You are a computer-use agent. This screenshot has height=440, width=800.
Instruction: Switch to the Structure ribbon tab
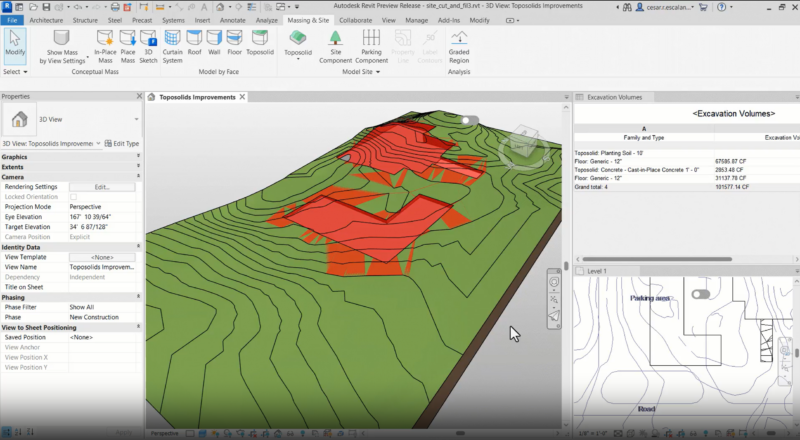pos(85,20)
